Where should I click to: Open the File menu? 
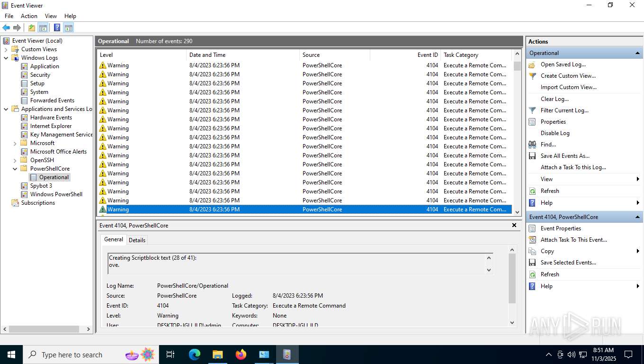tap(9, 16)
